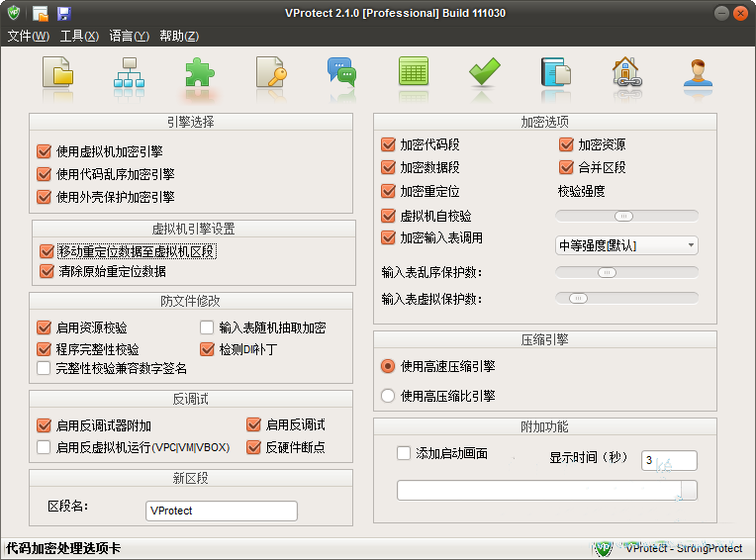Click the 区段名 VProtect text field

tap(221, 511)
